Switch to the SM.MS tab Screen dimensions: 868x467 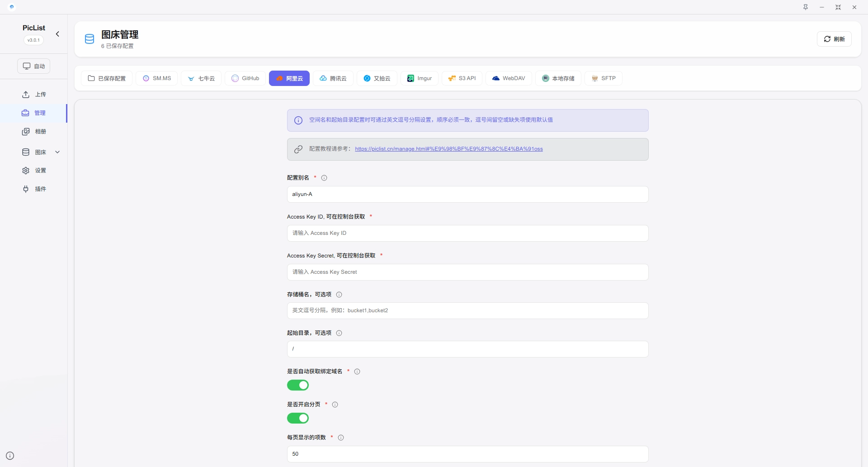157,78
